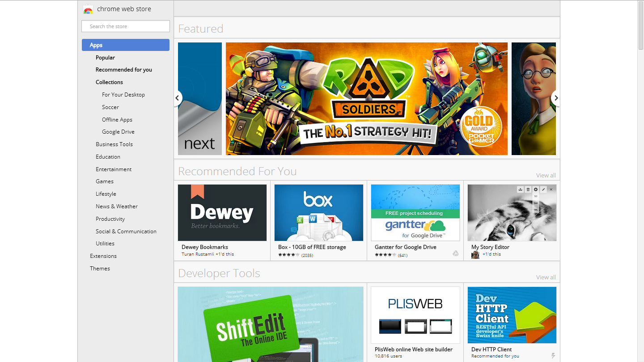Browse the News & Weather category
Image resolution: width=644 pixels, height=362 pixels.
[x=117, y=206]
